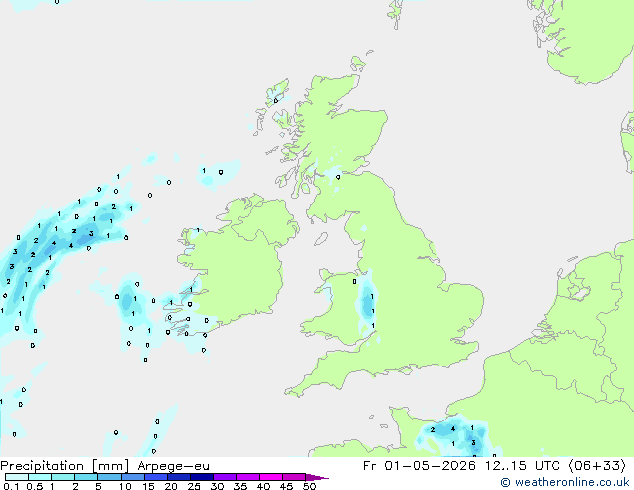
Task: Pick the 15–20 mm legend color swatch
Action: point(155,477)
